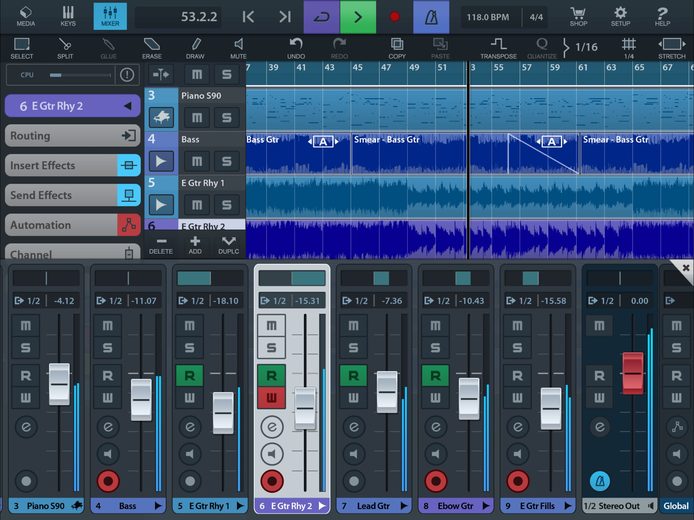Add a new track

[x=195, y=245]
